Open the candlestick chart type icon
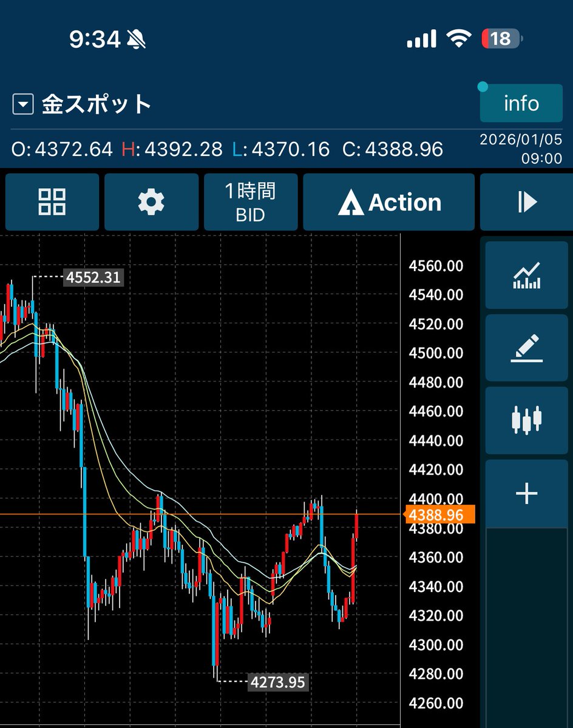Screen dimensions: 573x728 527,420
